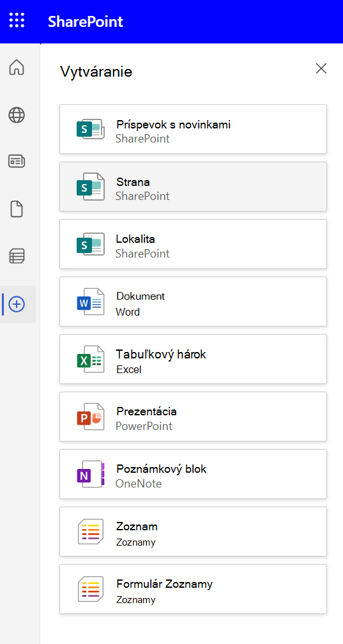Create a new Zoznam list
343x644 pixels.
(193, 532)
